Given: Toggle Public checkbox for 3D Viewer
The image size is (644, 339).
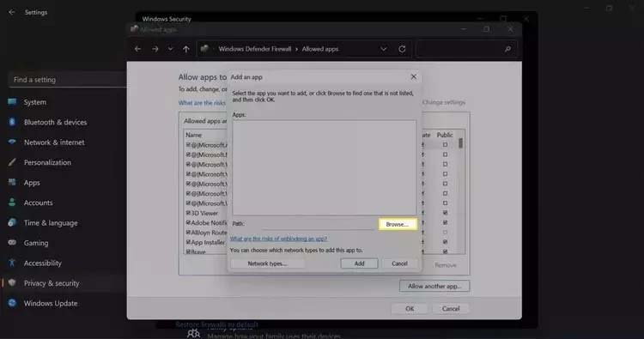Looking at the screenshot, I should [445, 213].
